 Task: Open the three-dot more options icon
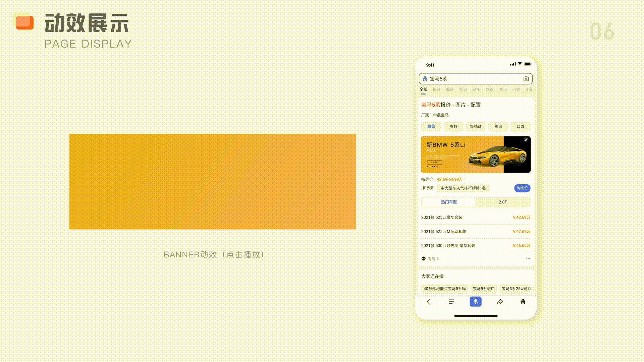(528, 259)
